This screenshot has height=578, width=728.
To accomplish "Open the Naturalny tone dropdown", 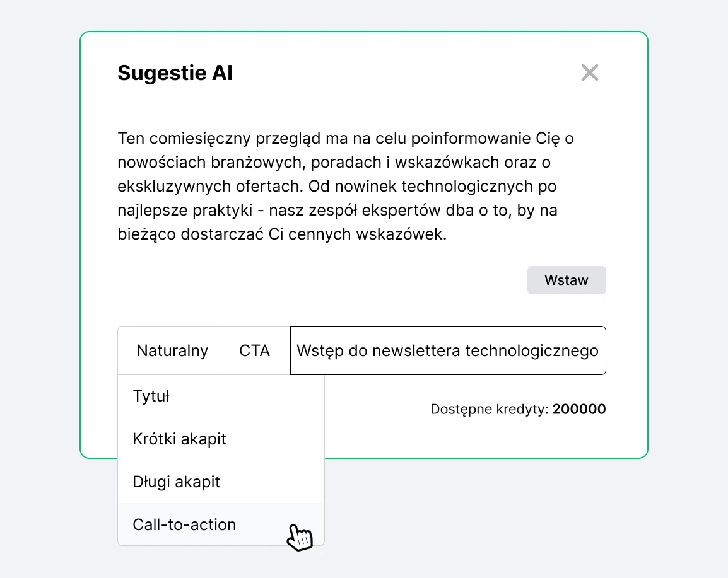I will coord(172,350).
